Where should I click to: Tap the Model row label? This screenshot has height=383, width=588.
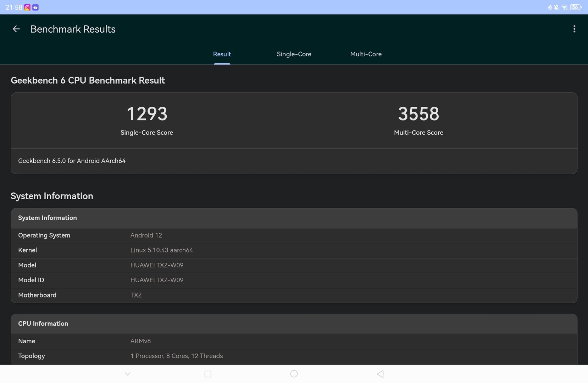pos(27,265)
